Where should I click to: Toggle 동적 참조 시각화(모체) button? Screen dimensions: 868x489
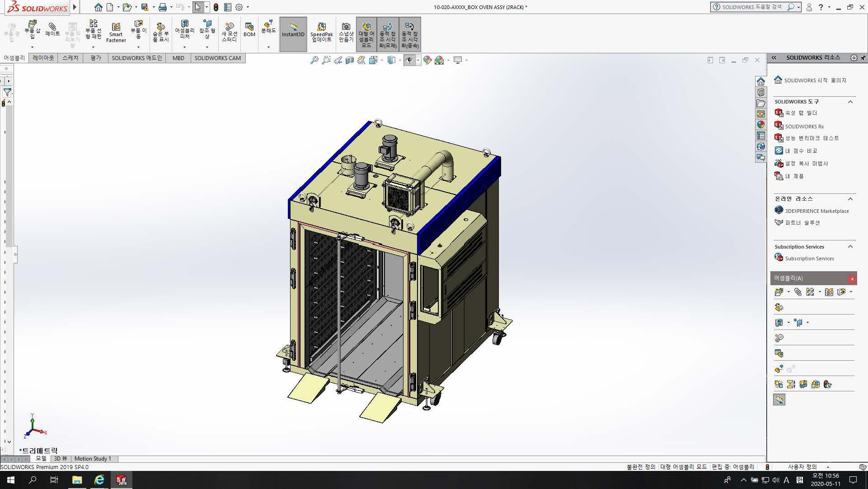pos(387,34)
